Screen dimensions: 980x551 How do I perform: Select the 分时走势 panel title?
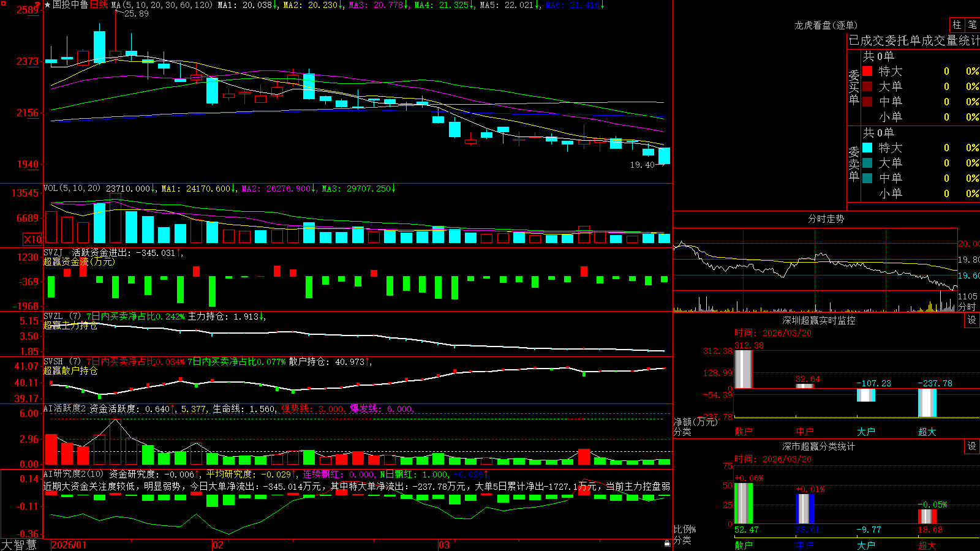pyautogui.click(x=826, y=219)
